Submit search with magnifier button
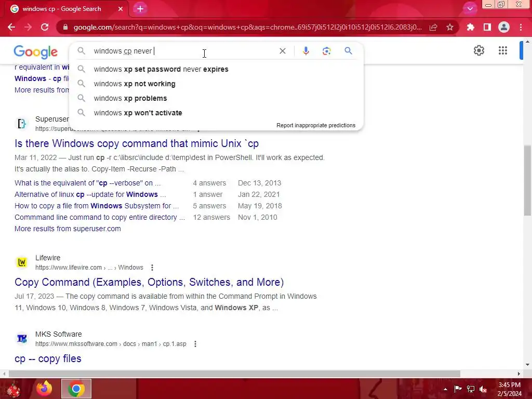532x399 pixels. [348, 51]
